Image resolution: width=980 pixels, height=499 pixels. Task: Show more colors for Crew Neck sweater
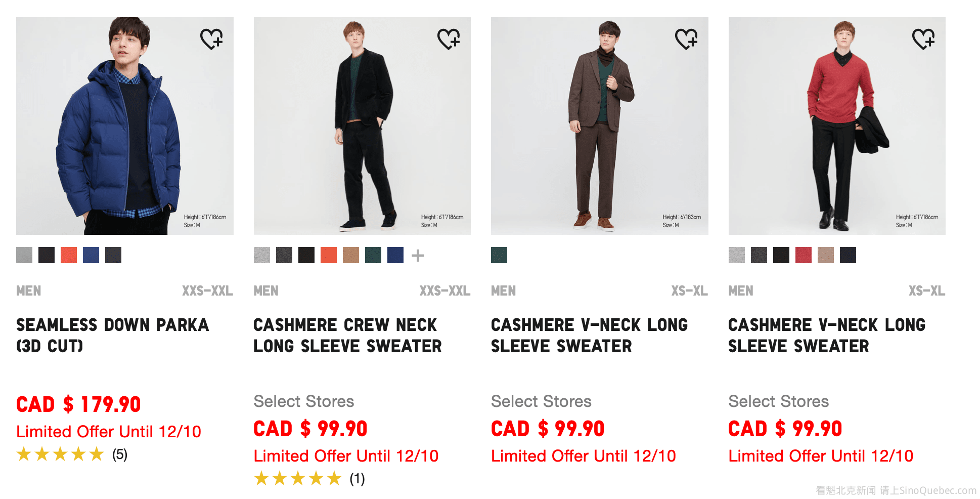418,256
